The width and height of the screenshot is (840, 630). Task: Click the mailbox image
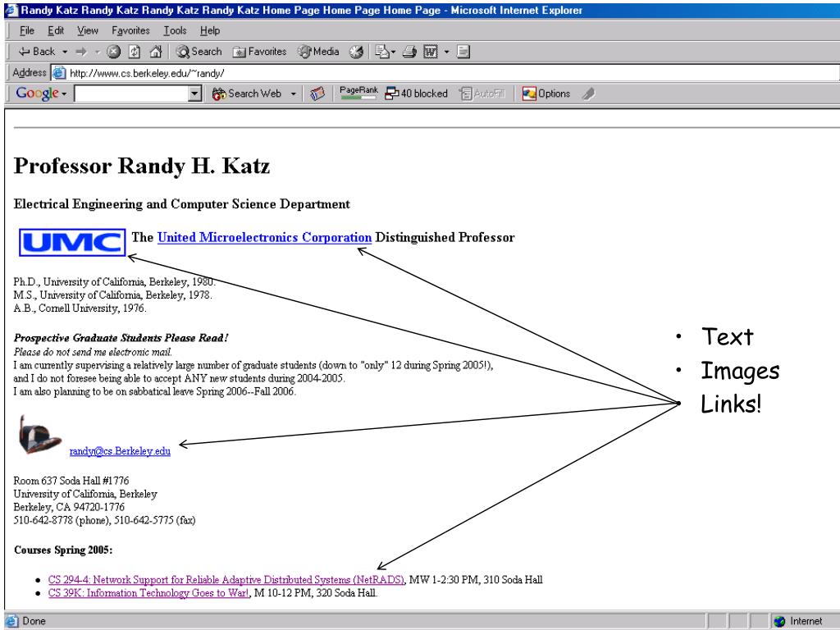39,435
